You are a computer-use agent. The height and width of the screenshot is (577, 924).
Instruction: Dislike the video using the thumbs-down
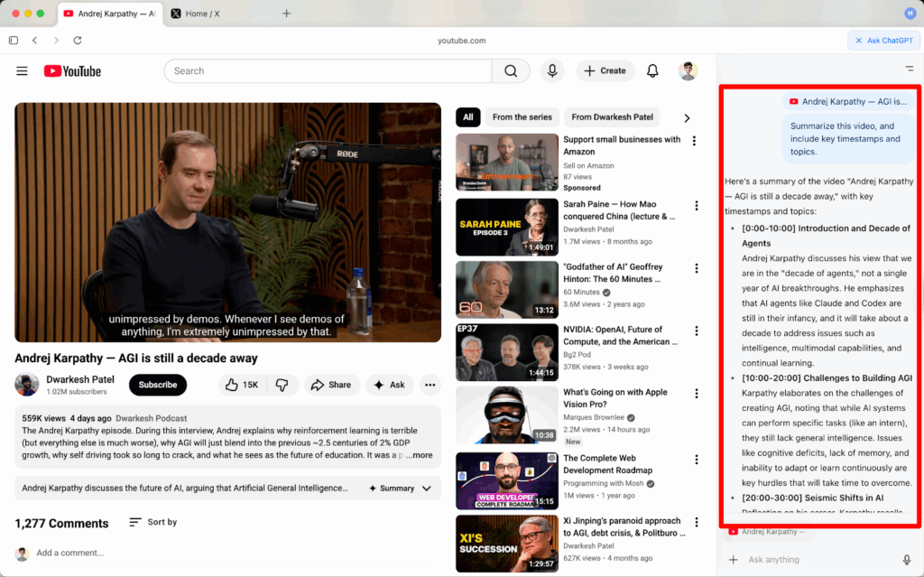click(283, 385)
